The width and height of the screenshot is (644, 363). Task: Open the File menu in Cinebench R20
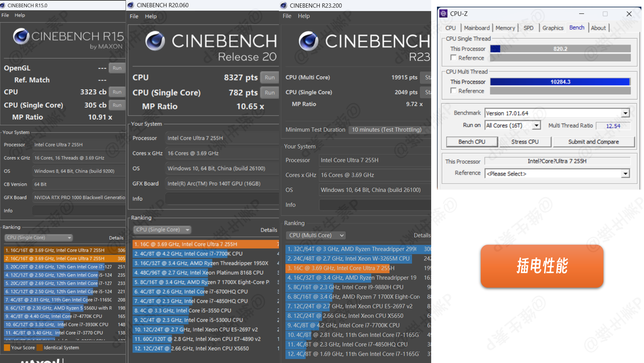(x=134, y=16)
